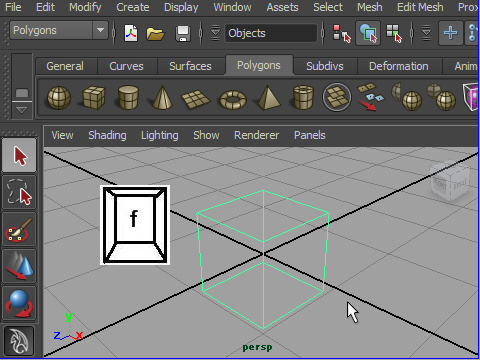Select by component type mode icon
480x360 pixels.
pyautogui.click(x=394, y=33)
